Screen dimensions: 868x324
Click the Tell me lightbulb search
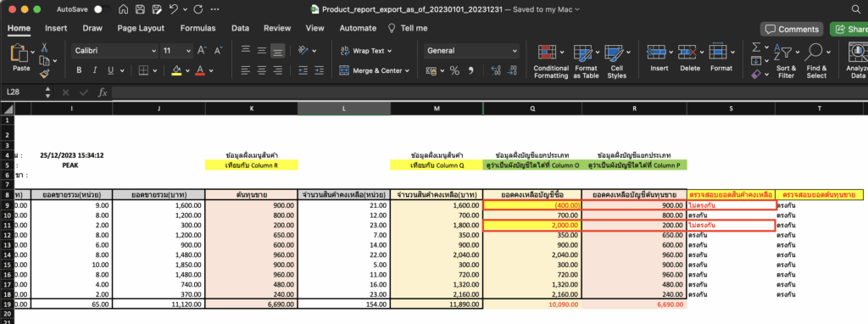coord(408,28)
